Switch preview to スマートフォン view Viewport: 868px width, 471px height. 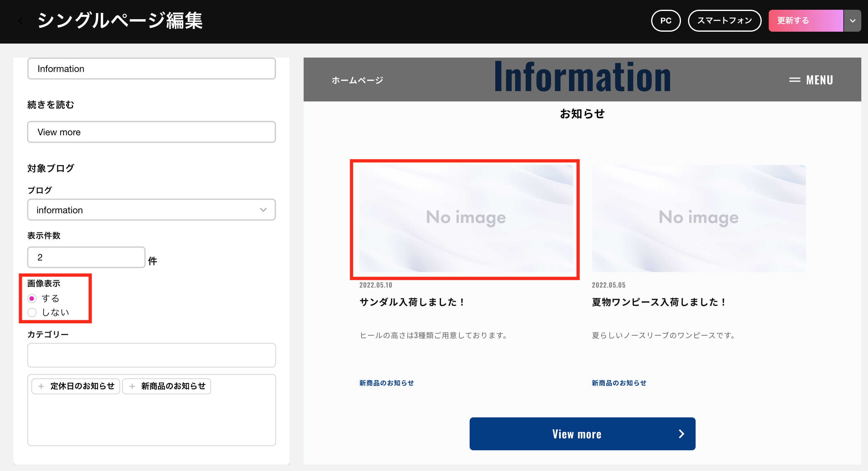pos(724,21)
